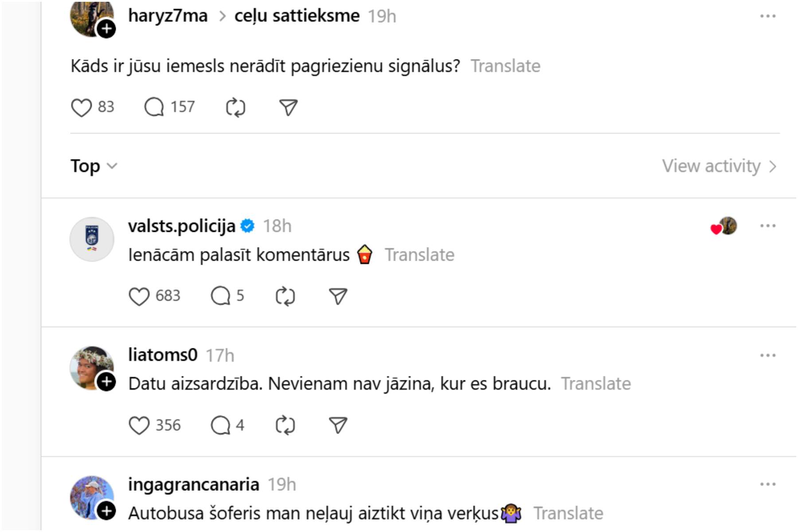Image resolution: width=798 pixels, height=532 pixels.
Task: Like liatoms0's comment with 356 likes
Action: [139, 426]
